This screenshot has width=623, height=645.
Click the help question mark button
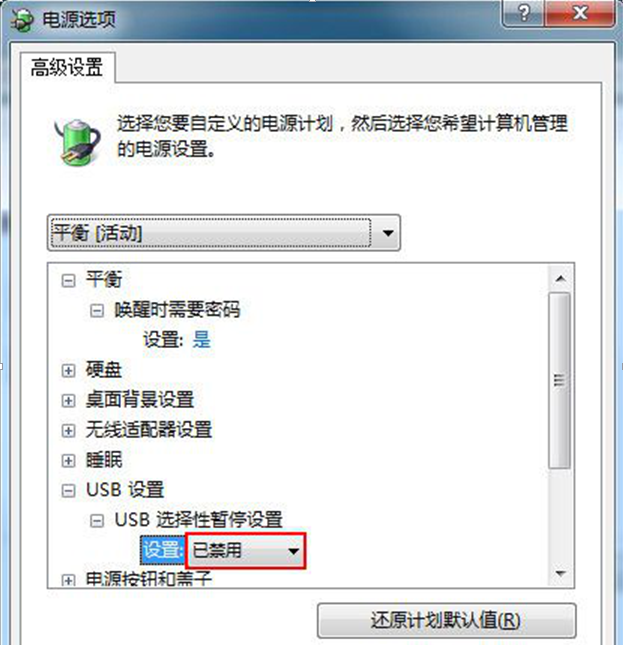pyautogui.click(x=523, y=14)
